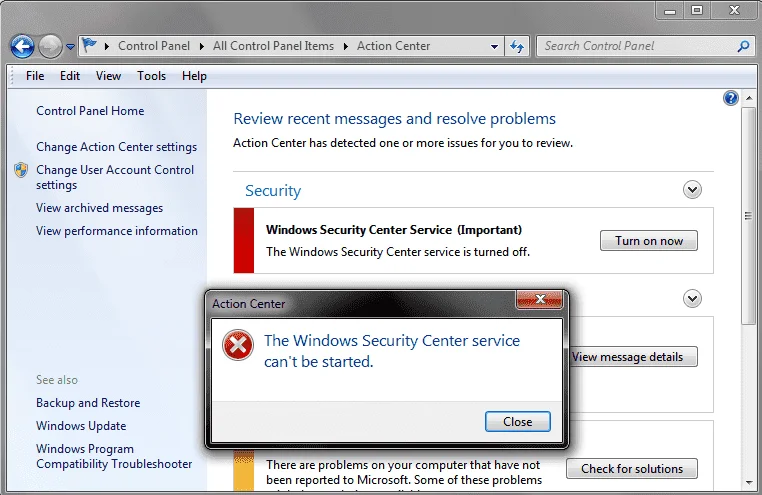Expand the arrow before Action Center breadcrumb
Viewport: 762px width, 495px height.
coord(346,46)
